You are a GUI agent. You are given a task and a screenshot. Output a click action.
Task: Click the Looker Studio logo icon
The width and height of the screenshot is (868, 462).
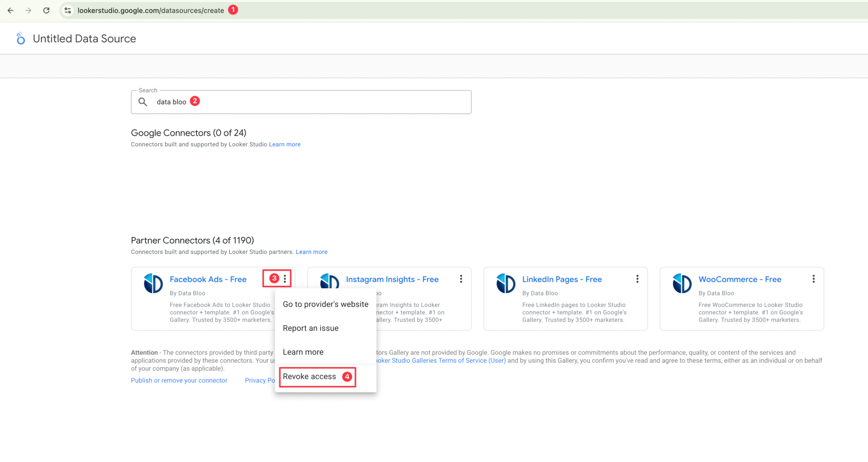[x=21, y=38]
